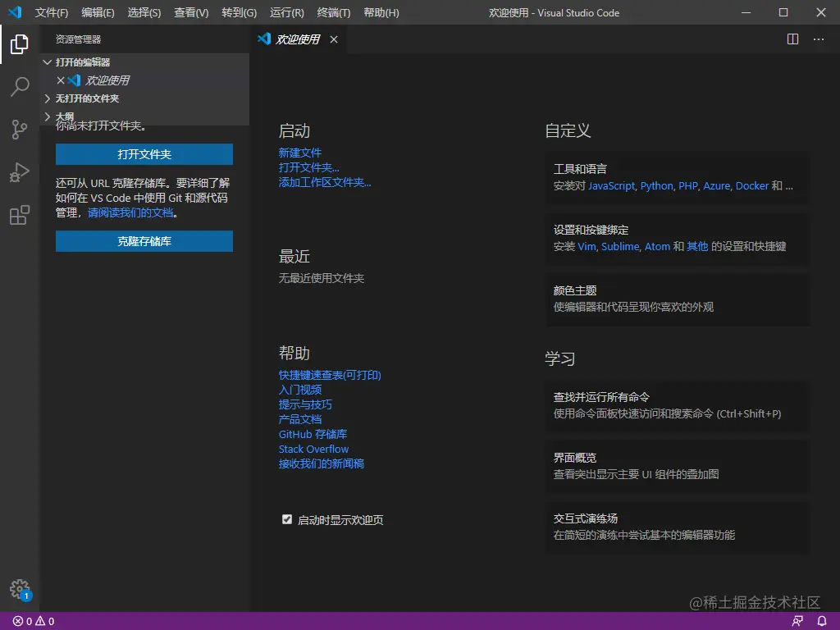Open the Stack Overflow link

click(313, 449)
